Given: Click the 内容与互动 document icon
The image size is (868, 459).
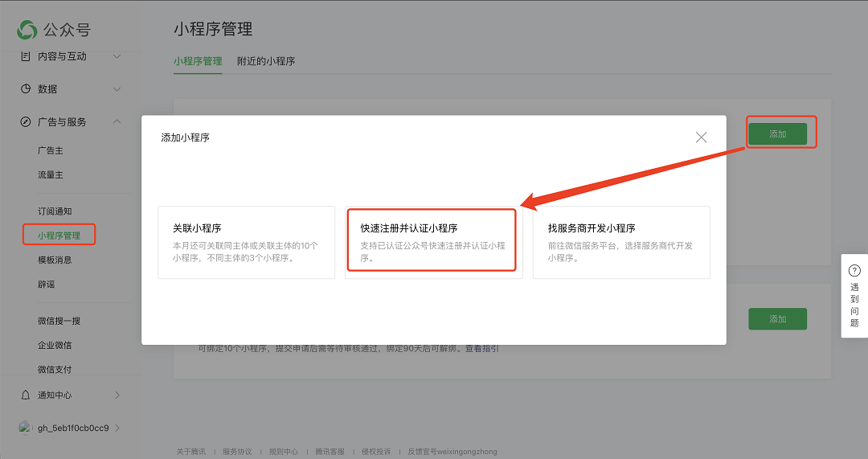Looking at the screenshot, I should (x=26, y=56).
